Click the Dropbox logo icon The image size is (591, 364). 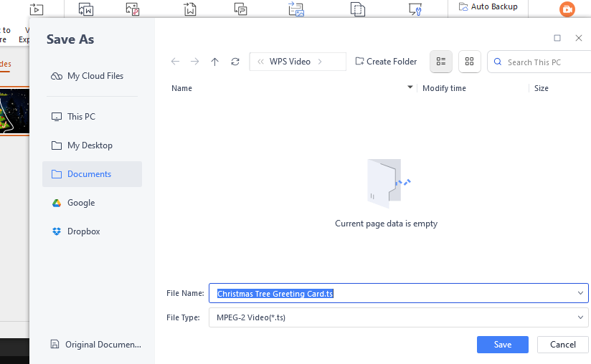57,231
